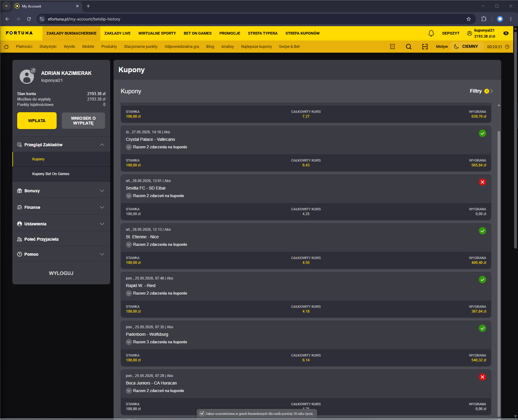Open Swipe & Bet link

tap(289, 47)
